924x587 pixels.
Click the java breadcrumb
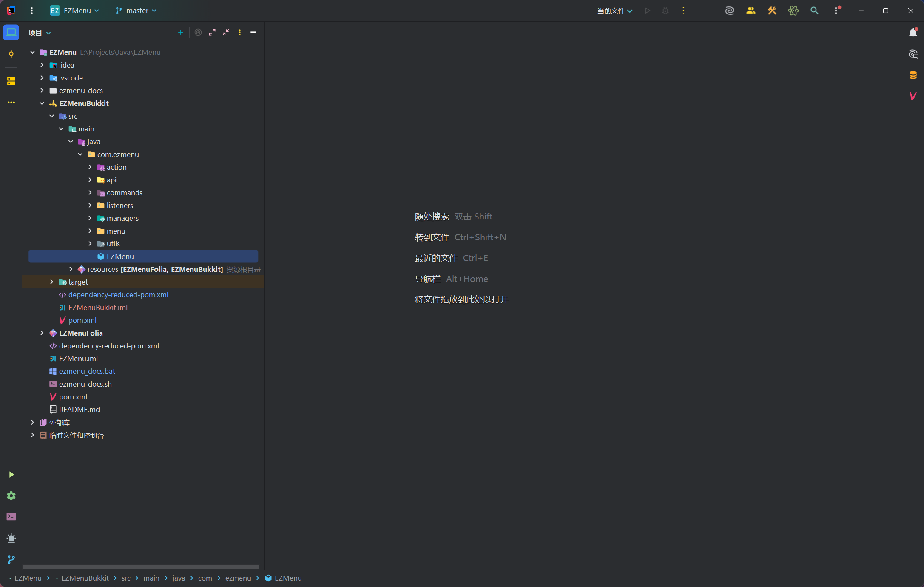(x=179, y=578)
